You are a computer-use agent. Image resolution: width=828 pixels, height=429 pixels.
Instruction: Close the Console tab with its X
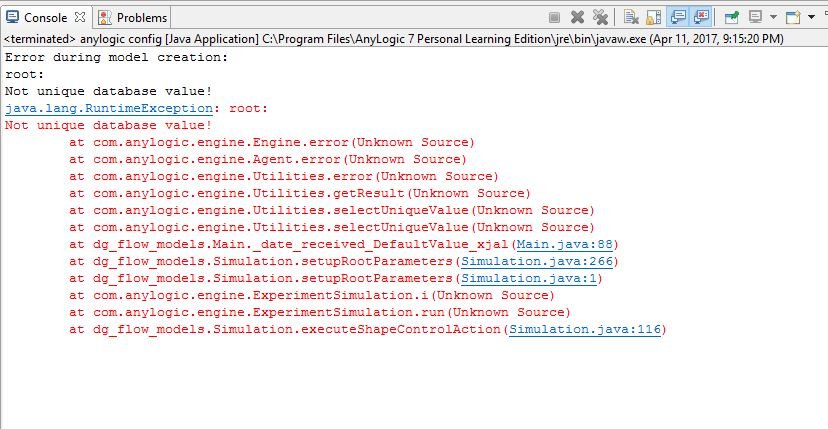pos(80,17)
